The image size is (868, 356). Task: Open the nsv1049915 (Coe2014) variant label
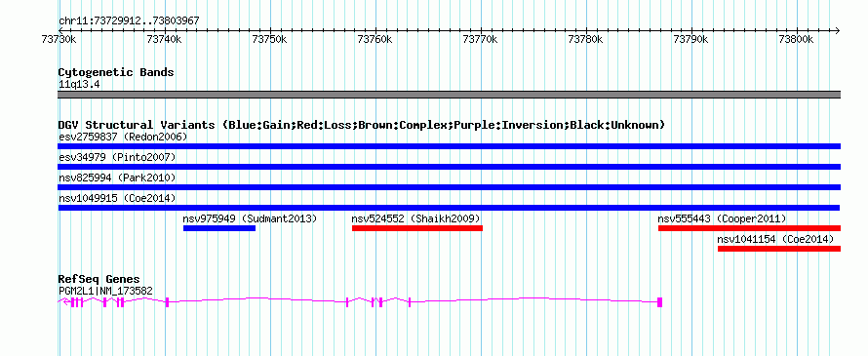[117, 198]
